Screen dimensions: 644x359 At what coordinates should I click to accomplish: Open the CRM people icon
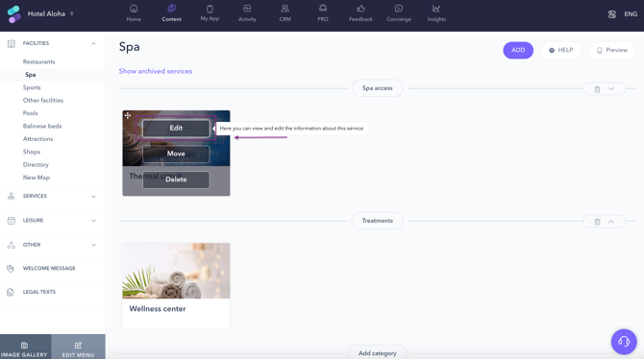coord(285,9)
